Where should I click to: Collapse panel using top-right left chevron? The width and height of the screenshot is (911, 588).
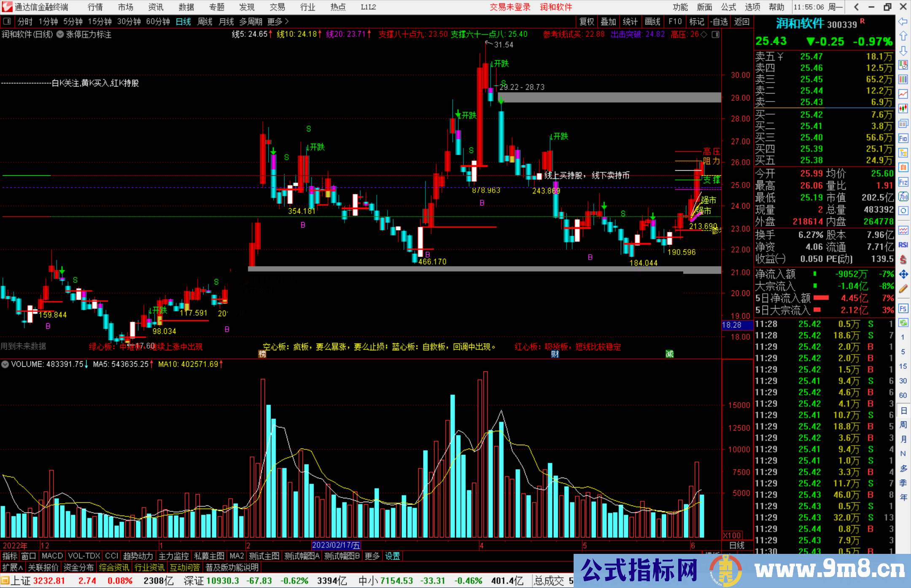coord(856,7)
